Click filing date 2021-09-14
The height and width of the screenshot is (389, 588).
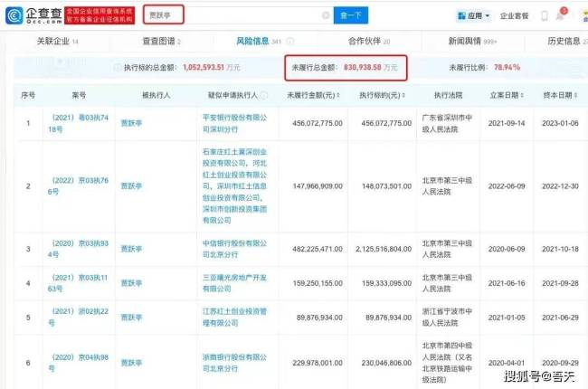point(507,123)
